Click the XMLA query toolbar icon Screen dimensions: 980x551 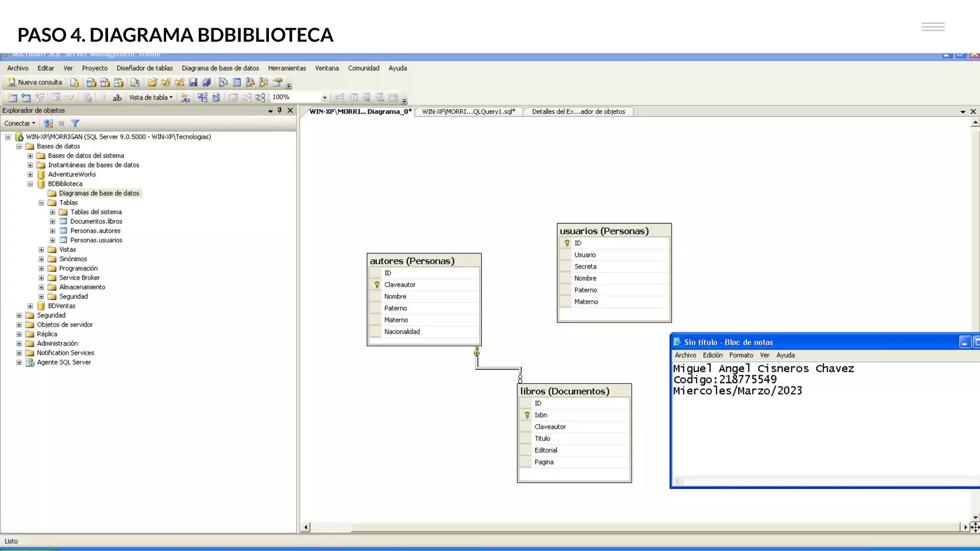119,82
